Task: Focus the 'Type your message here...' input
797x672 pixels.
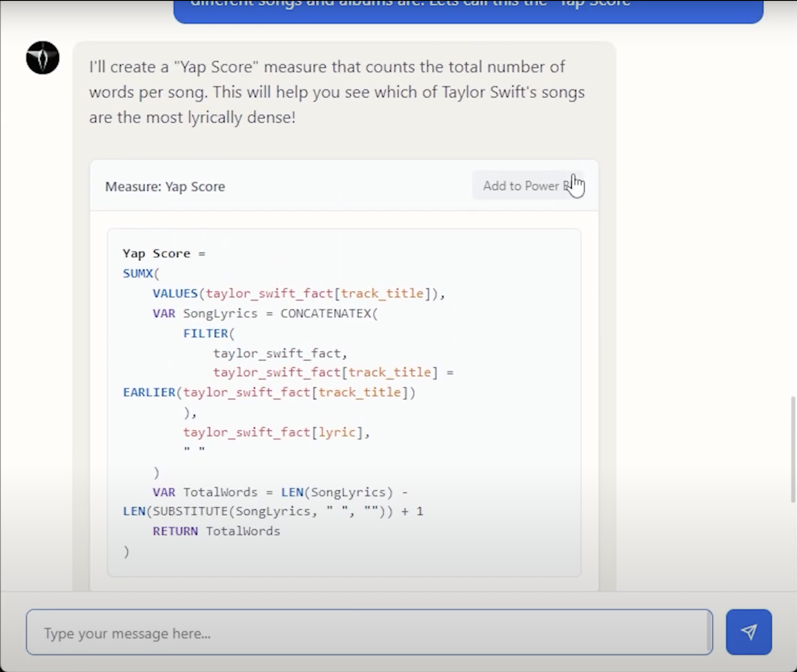Action: (369, 632)
